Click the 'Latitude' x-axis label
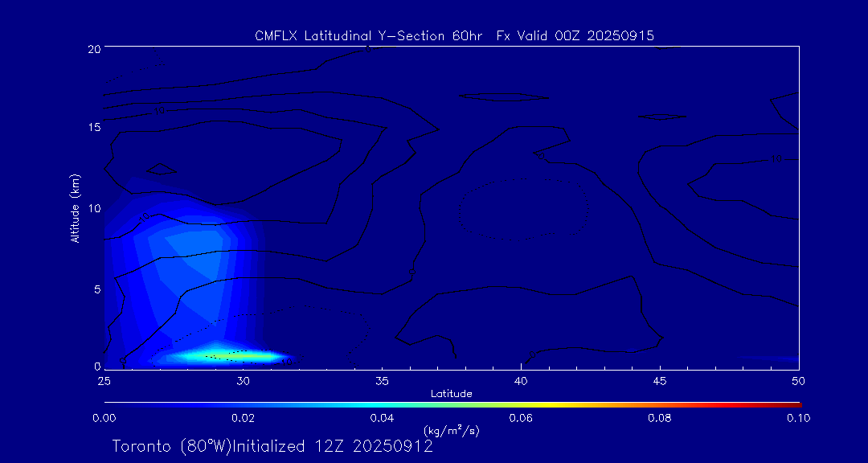The height and width of the screenshot is (463, 868). (x=451, y=393)
